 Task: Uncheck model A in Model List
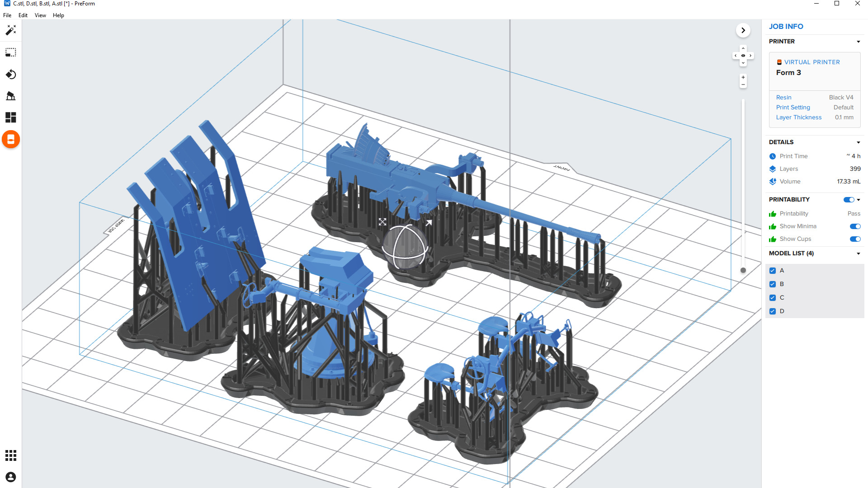coord(773,271)
